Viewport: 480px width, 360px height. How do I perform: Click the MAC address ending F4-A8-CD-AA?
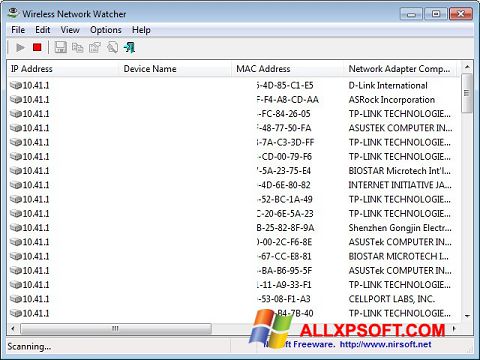[288, 100]
